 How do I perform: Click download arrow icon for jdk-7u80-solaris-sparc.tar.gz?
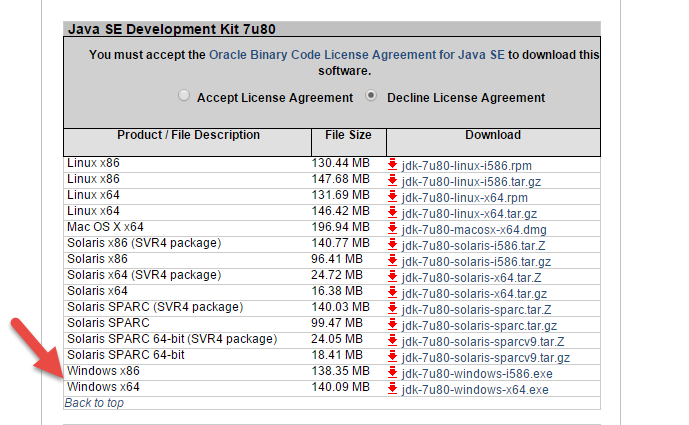[x=393, y=325]
